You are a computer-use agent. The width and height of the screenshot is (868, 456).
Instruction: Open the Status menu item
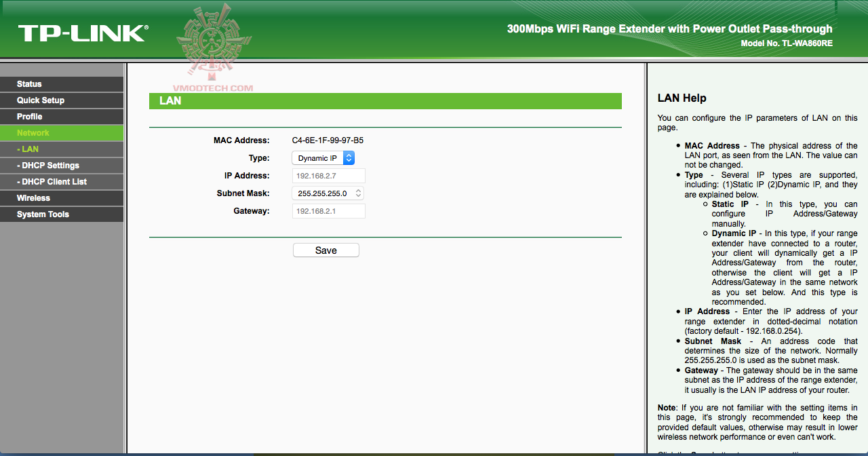[x=62, y=84]
